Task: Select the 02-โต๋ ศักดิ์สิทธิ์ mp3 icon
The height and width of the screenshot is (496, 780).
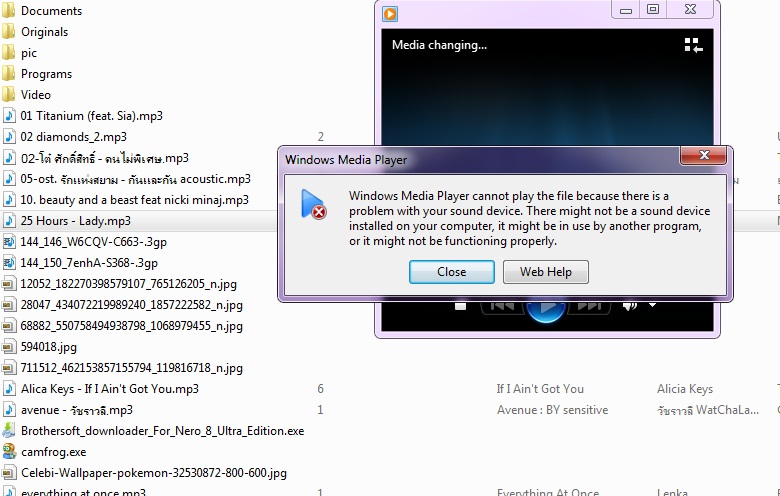Action: pyautogui.click(x=8, y=158)
